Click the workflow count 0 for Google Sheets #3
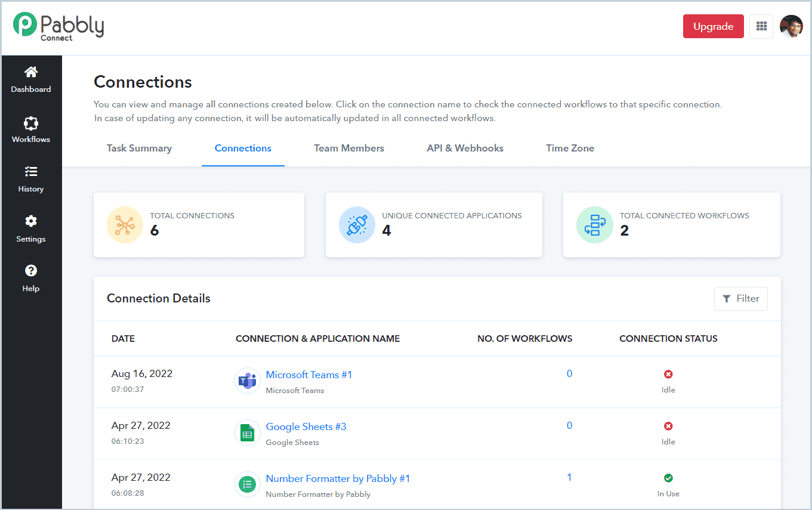Image resolution: width=812 pixels, height=510 pixels. click(x=569, y=425)
